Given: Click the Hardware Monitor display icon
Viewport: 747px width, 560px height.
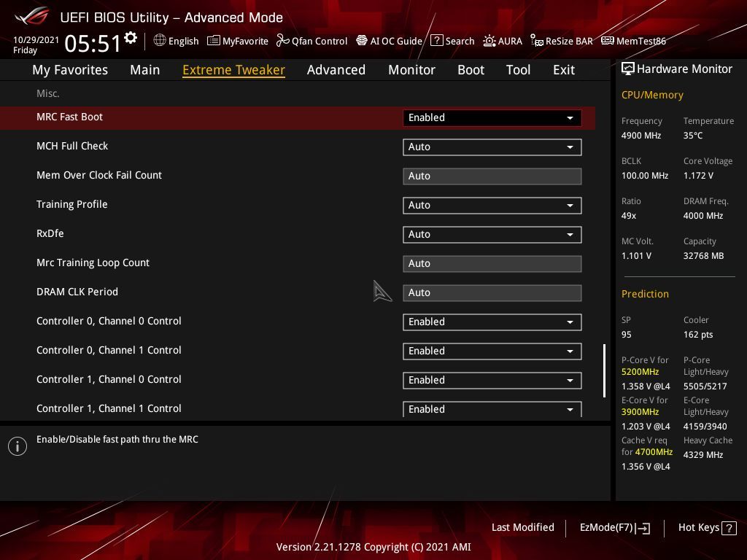Looking at the screenshot, I should coord(628,69).
